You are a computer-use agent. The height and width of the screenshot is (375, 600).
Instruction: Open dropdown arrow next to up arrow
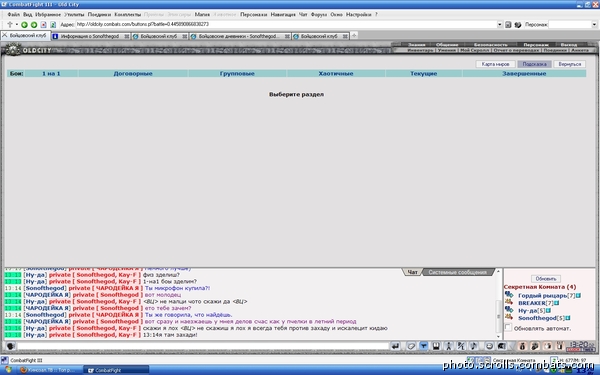[16, 24]
